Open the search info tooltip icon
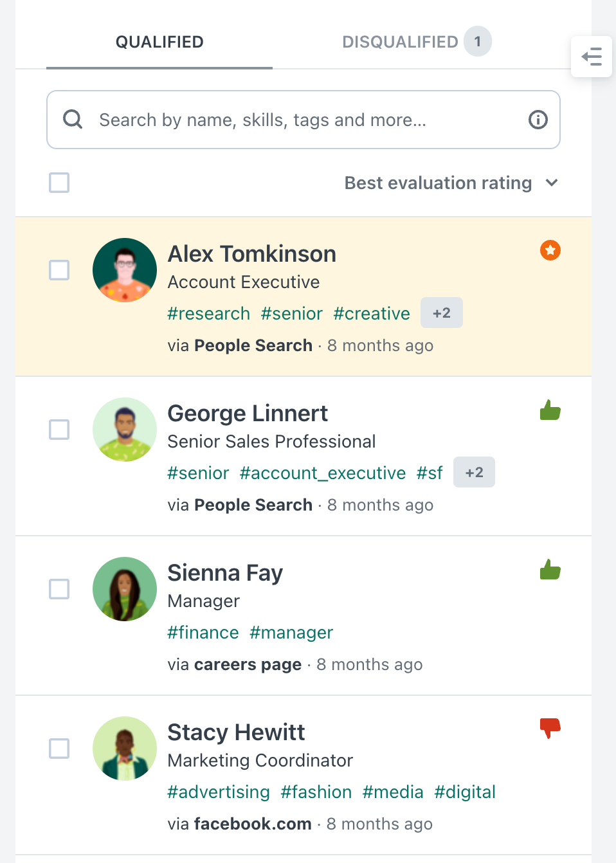 [538, 120]
